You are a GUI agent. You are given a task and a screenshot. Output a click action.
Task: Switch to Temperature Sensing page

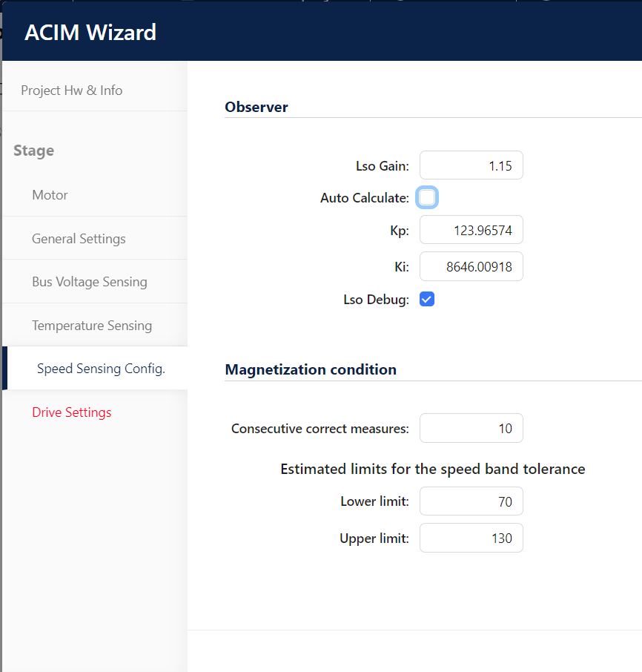(92, 326)
